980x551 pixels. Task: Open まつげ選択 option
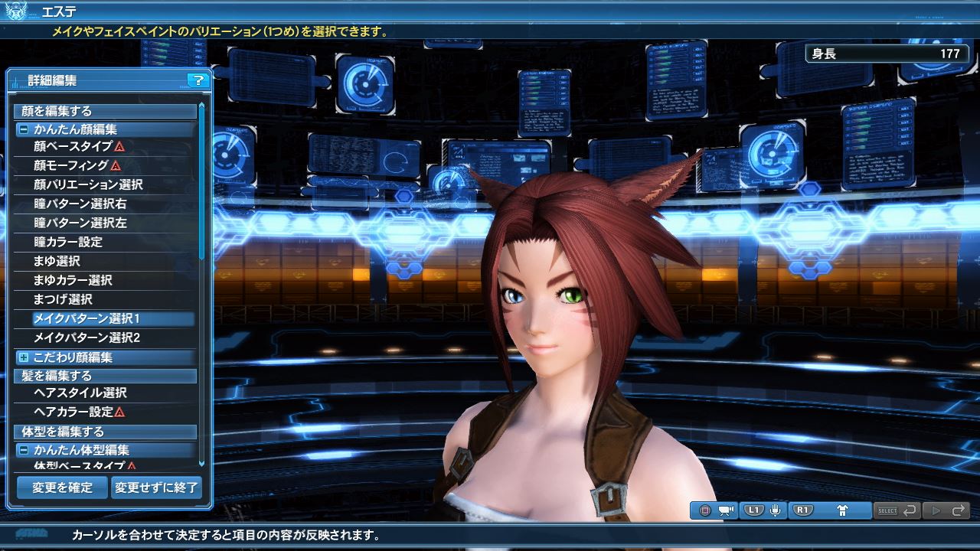tap(63, 299)
